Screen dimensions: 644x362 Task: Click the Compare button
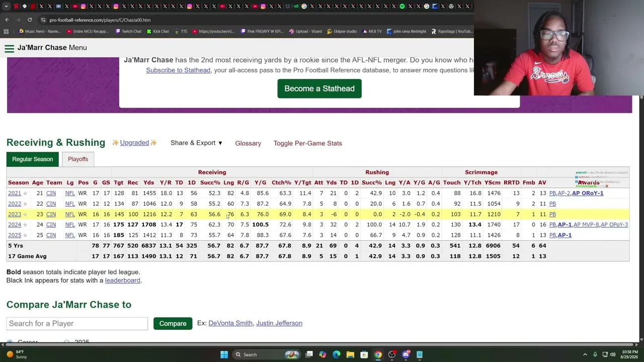click(173, 323)
